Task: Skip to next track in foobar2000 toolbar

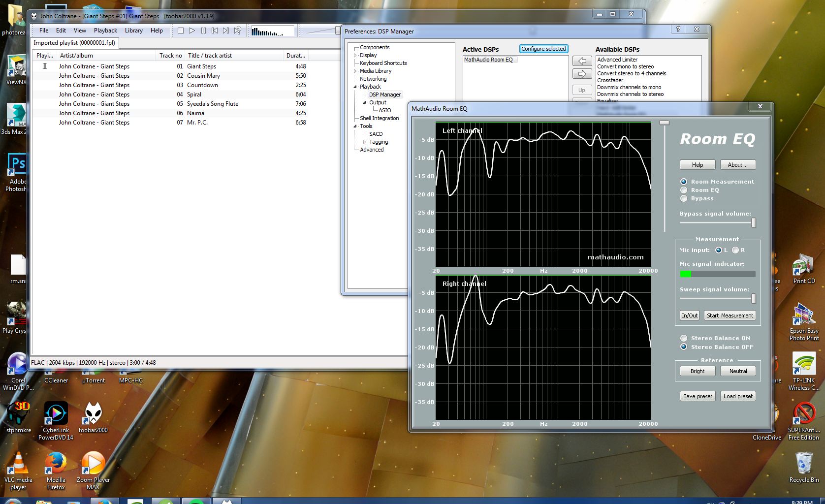Action: tap(226, 31)
